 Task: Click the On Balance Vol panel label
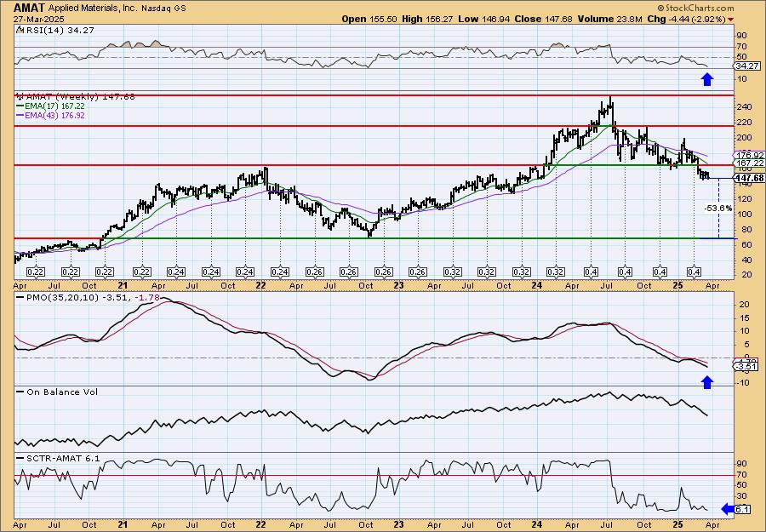point(57,392)
